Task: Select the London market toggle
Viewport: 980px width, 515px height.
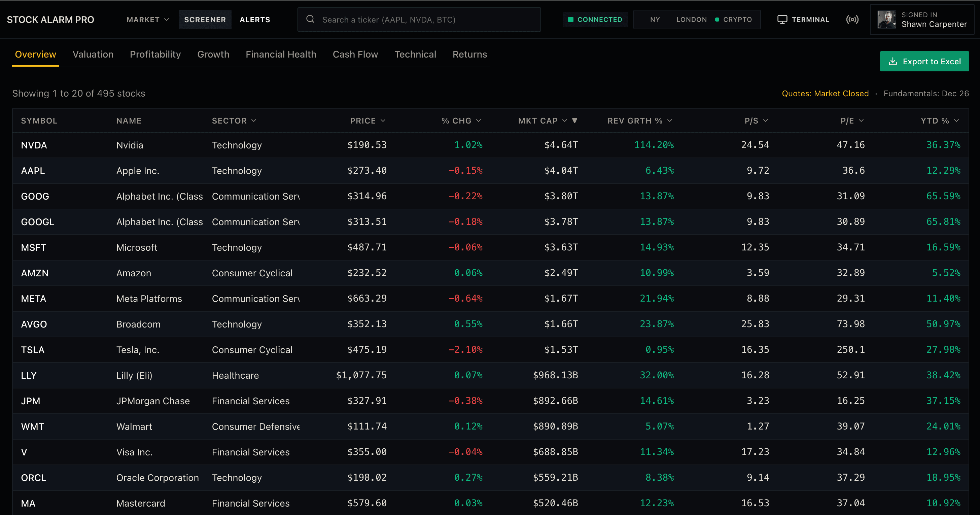Action: point(691,20)
